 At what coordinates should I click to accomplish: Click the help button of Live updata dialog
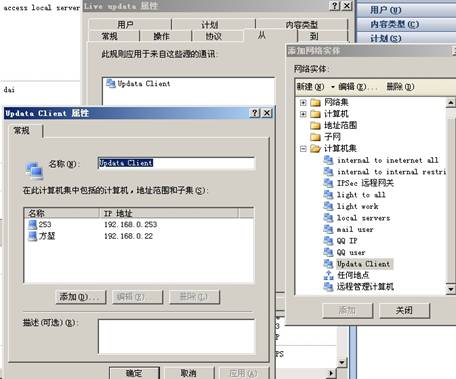tap(335, 6)
